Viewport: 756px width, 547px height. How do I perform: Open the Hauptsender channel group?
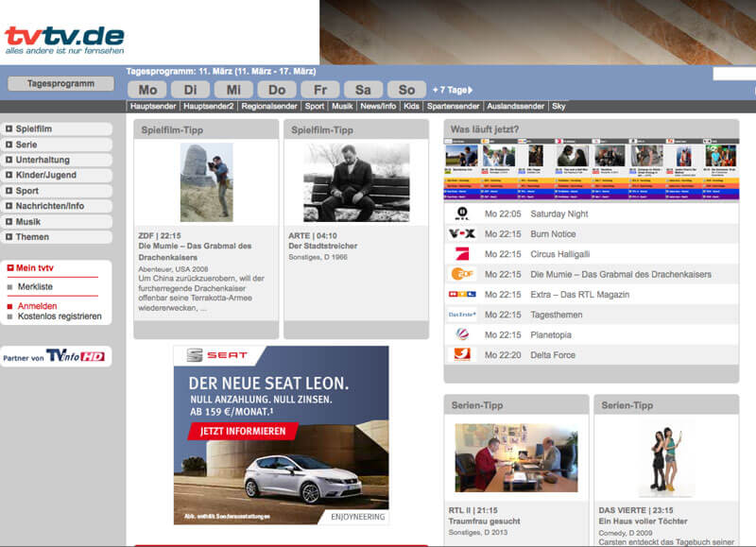point(153,106)
